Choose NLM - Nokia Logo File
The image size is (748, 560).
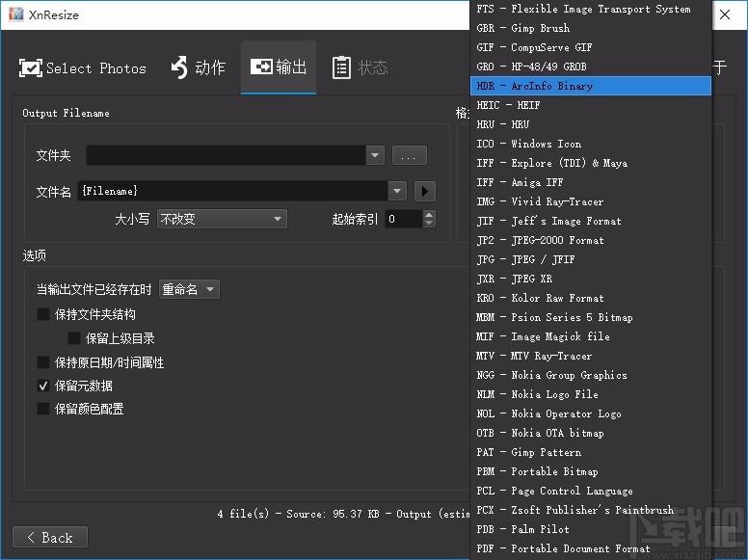point(591,394)
